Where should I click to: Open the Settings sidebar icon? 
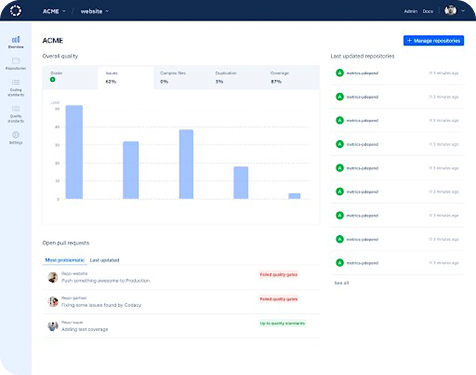pyautogui.click(x=16, y=138)
